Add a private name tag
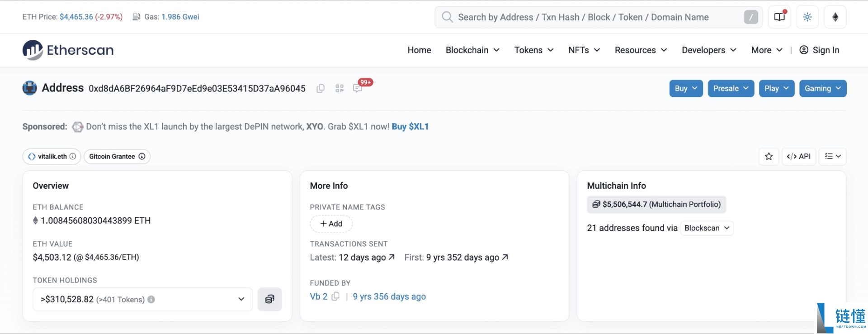The width and height of the screenshot is (868, 334). point(331,224)
